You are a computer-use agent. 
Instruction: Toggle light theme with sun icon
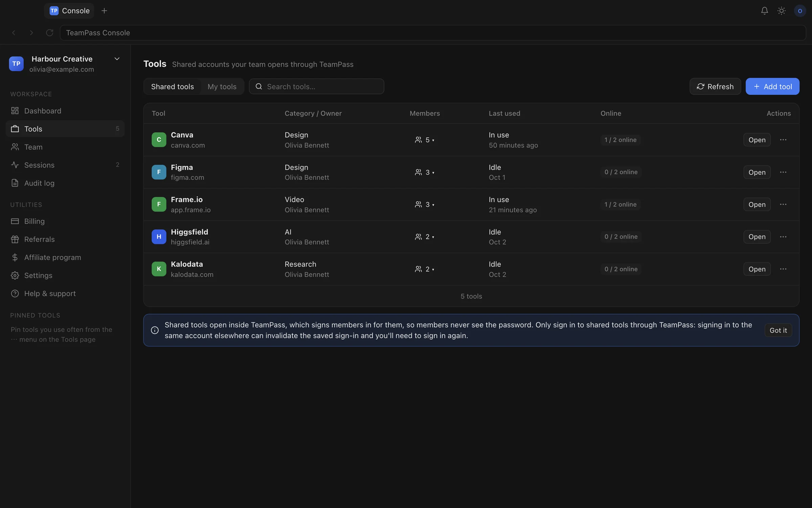[781, 11]
